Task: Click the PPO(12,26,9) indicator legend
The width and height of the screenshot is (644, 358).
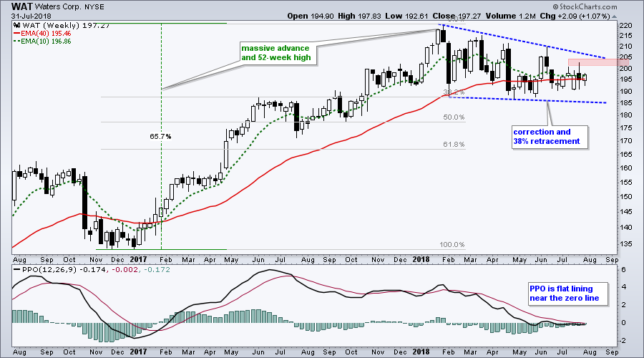Action: coord(92,270)
